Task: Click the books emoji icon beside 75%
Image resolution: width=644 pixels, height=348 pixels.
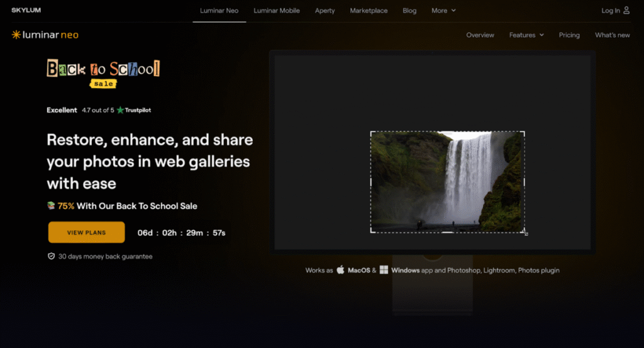Action: coord(51,205)
